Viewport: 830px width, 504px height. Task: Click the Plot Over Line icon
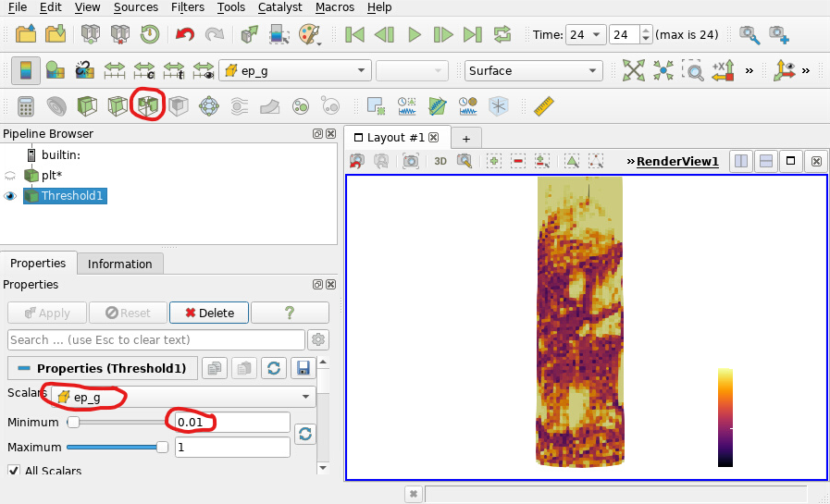437,106
